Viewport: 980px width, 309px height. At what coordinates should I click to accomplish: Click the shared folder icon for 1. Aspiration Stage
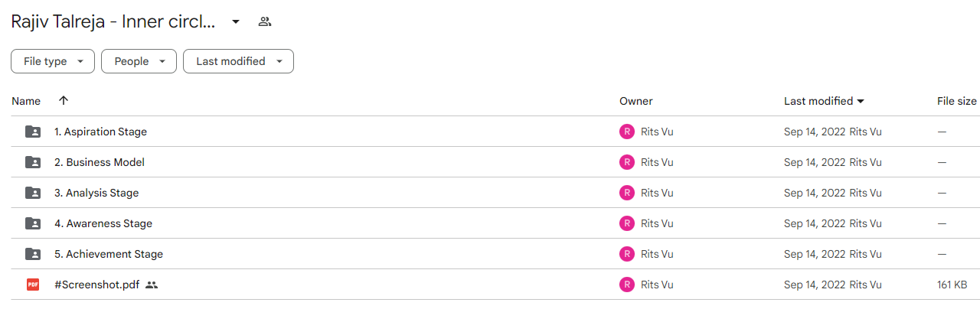[33, 132]
